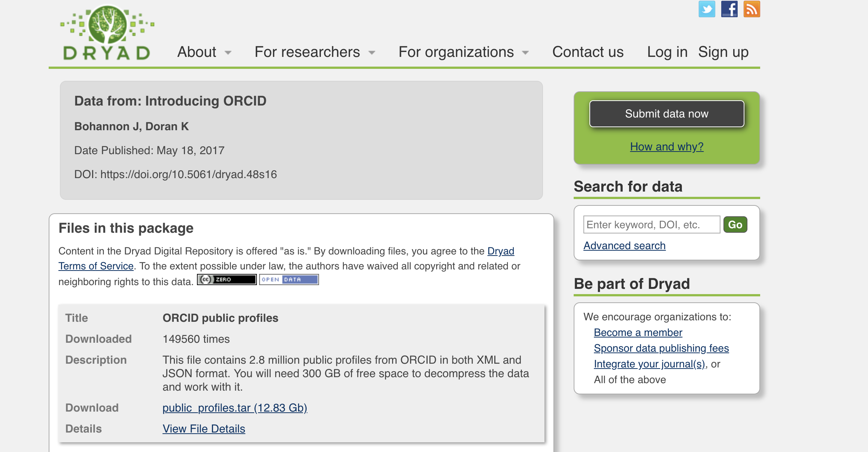Open the For organizations dropdown
The image size is (868, 452).
point(463,52)
